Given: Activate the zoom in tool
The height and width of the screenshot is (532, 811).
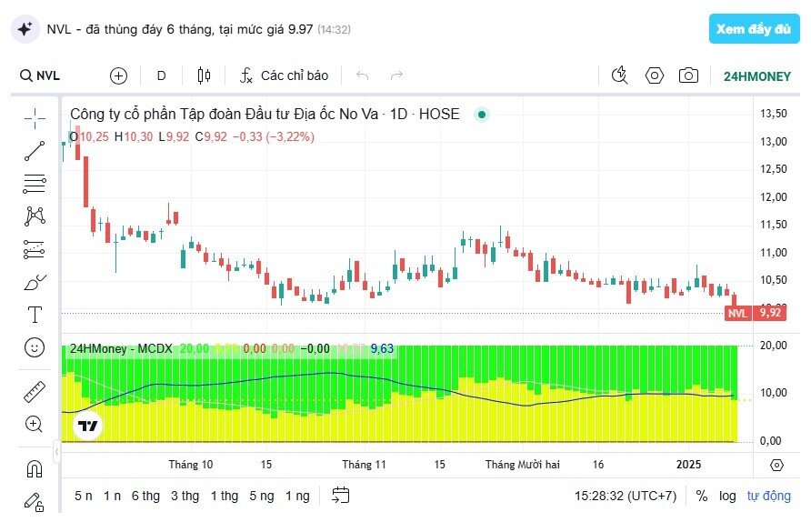Looking at the screenshot, I should [x=35, y=425].
